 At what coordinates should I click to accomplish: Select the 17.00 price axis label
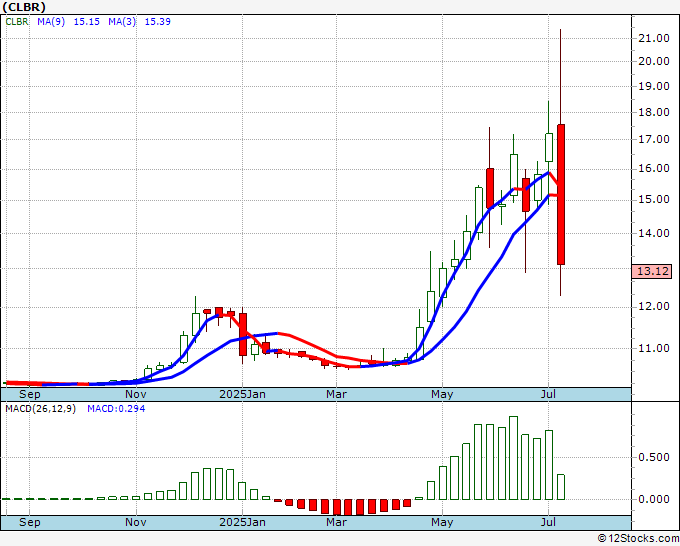[x=654, y=140]
